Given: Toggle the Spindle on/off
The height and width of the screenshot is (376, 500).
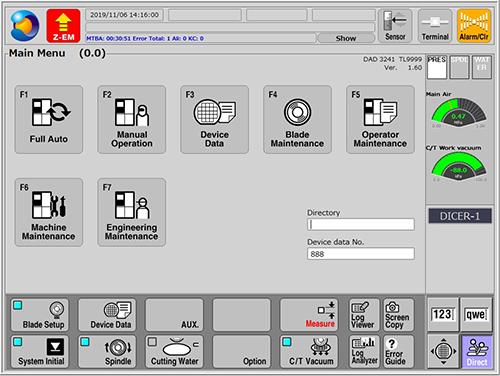Looking at the screenshot, I should click(x=107, y=352).
